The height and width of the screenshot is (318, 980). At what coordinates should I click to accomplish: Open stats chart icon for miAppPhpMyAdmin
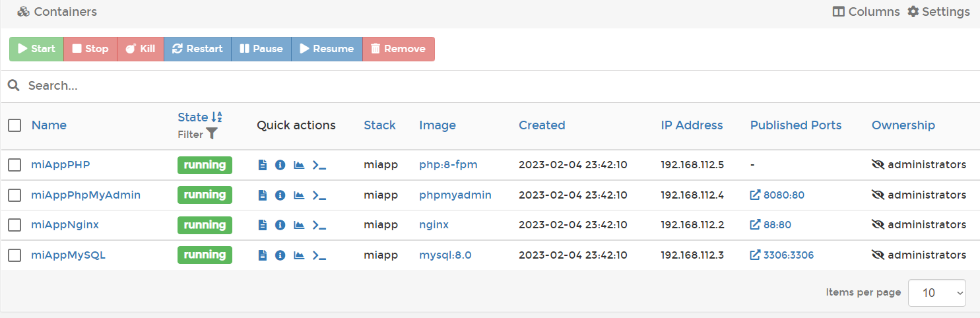click(x=299, y=195)
